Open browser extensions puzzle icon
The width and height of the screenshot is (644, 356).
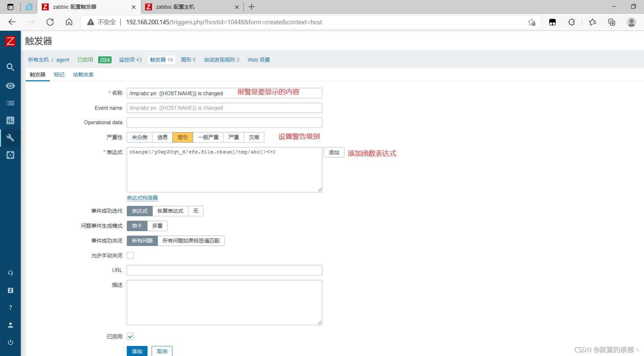pos(571,22)
